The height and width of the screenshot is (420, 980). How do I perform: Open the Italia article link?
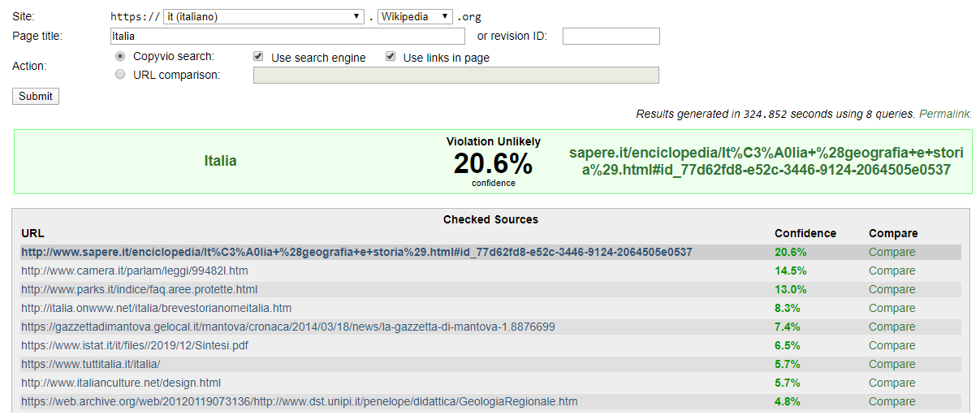point(221,161)
